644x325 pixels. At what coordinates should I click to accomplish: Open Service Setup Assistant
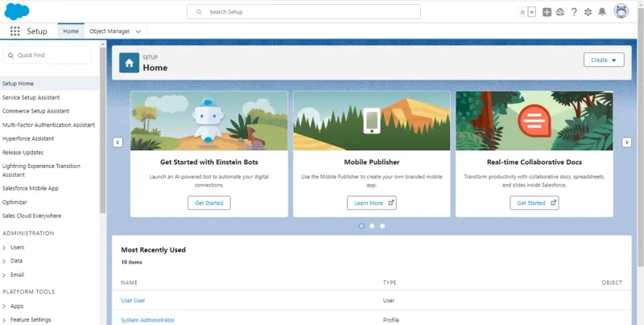pyautogui.click(x=31, y=97)
